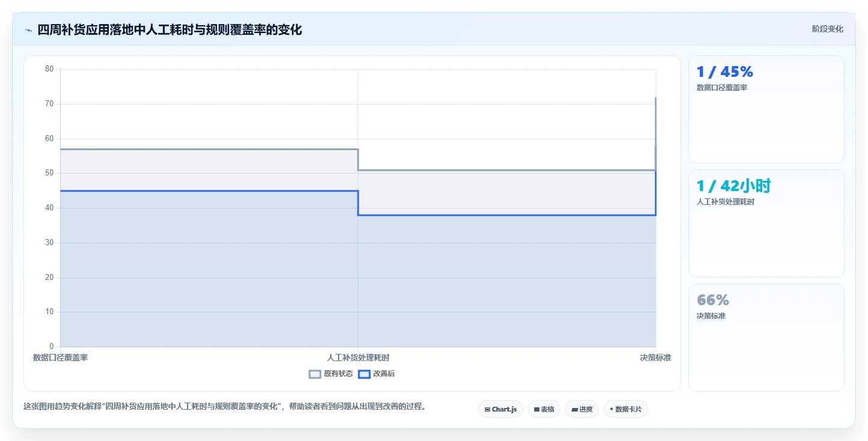The height and width of the screenshot is (441, 868).
Task: Click the lightning icon beside the chart title
Action: click(29, 30)
